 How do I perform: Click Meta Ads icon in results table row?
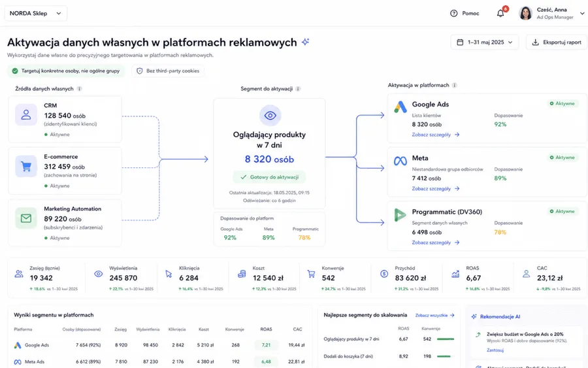[x=18, y=362]
